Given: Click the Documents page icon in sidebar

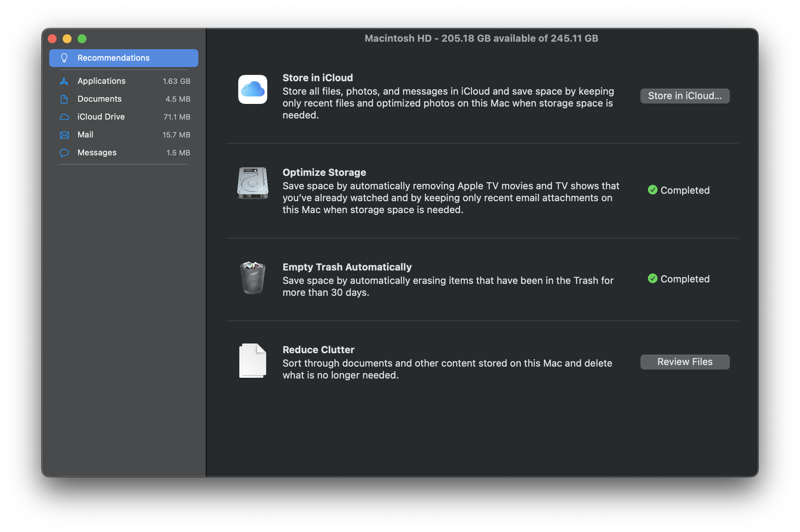Looking at the screenshot, I should click(x=64, y=99).
